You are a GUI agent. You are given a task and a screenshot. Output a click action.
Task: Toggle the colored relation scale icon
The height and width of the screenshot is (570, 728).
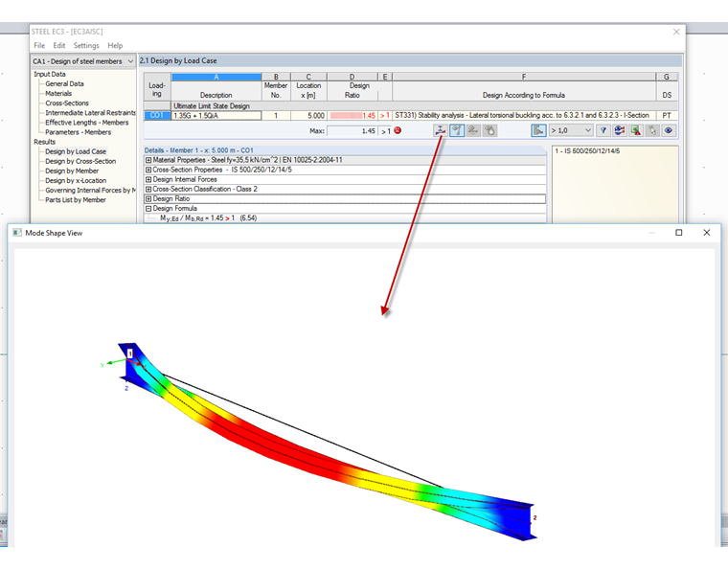coord(538,130)
